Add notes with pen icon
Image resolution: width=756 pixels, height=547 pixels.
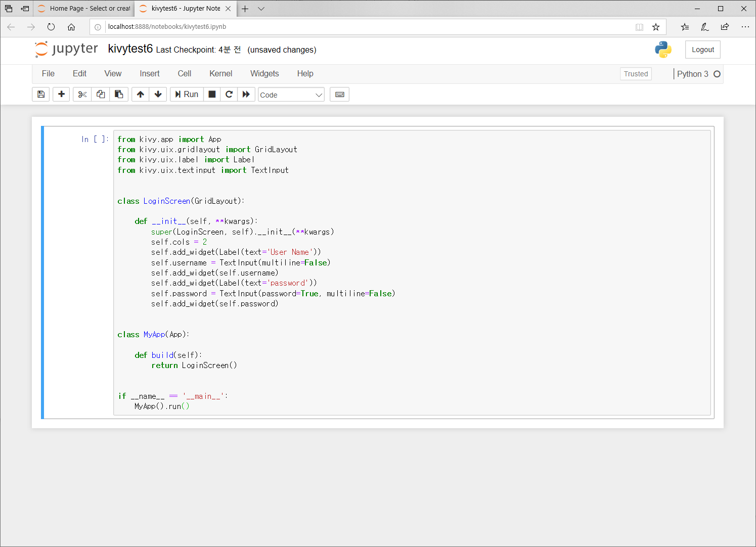click(705, 27)
